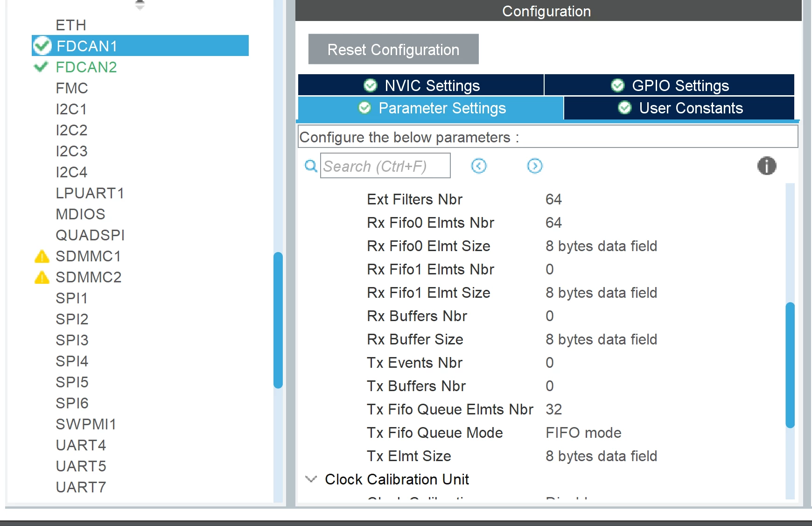Click the search magnifier icon

pyautogui.click(x=311, y=166)
